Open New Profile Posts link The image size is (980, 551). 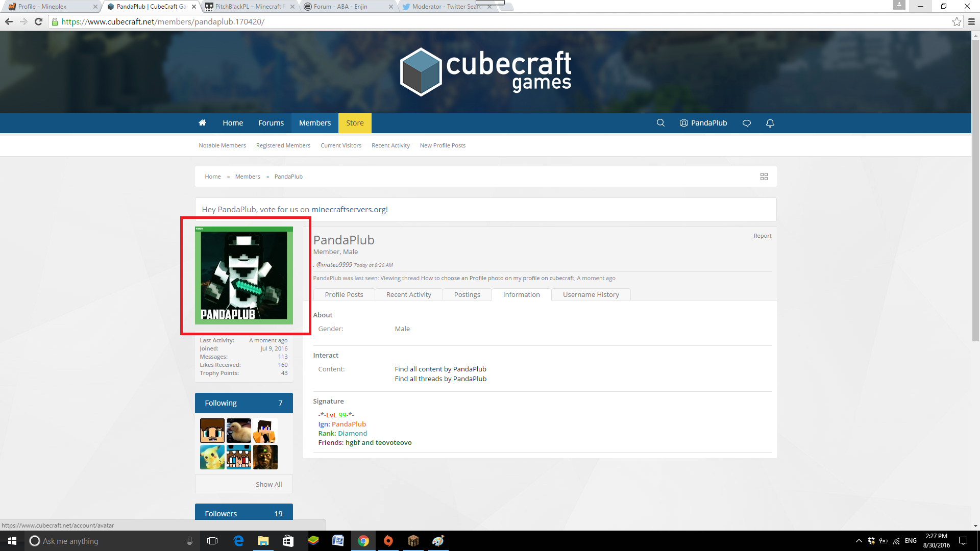point(443,145)
